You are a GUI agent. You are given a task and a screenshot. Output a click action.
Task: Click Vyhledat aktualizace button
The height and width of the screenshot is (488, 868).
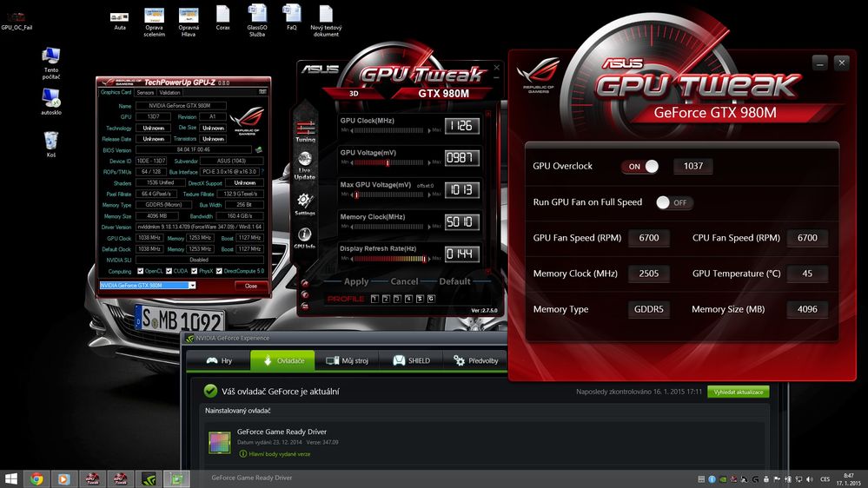[x=739, y=392]
